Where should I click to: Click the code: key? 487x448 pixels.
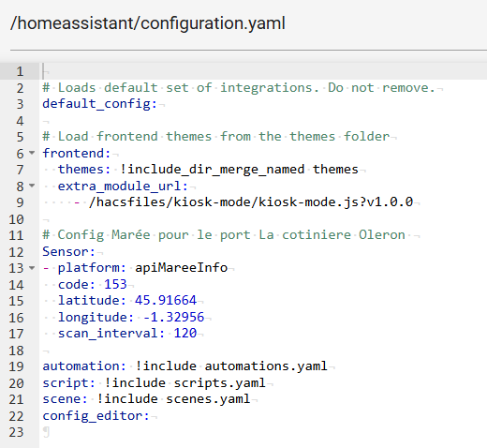[x=77, y=284]
